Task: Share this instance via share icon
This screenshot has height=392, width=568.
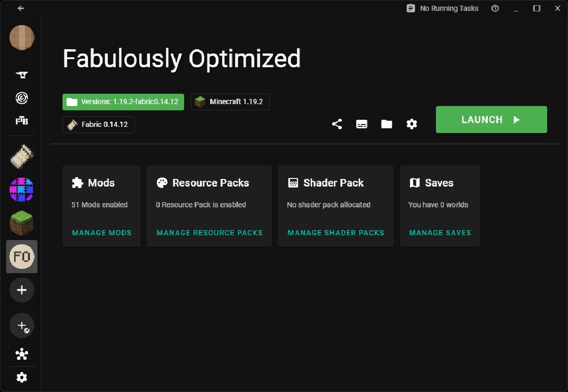Action: tap(337, 124)
